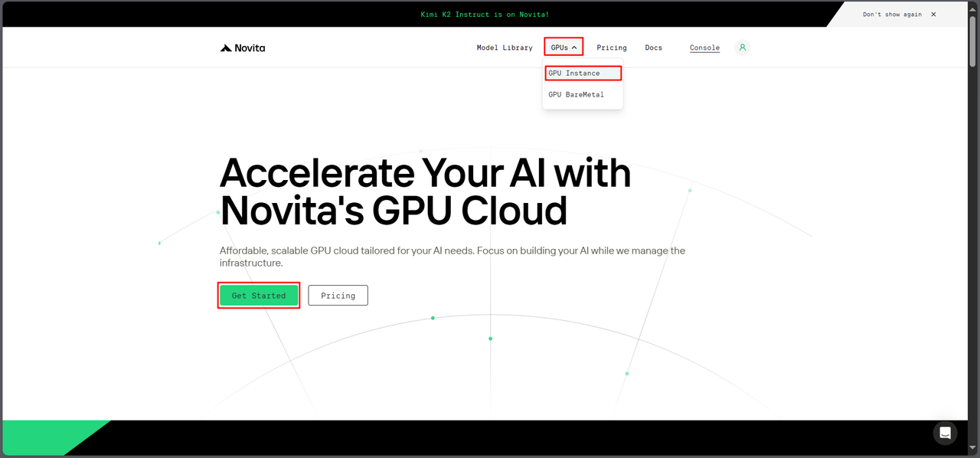
Task: Collapse the GPUs dropdown menu
Action: 563,47
